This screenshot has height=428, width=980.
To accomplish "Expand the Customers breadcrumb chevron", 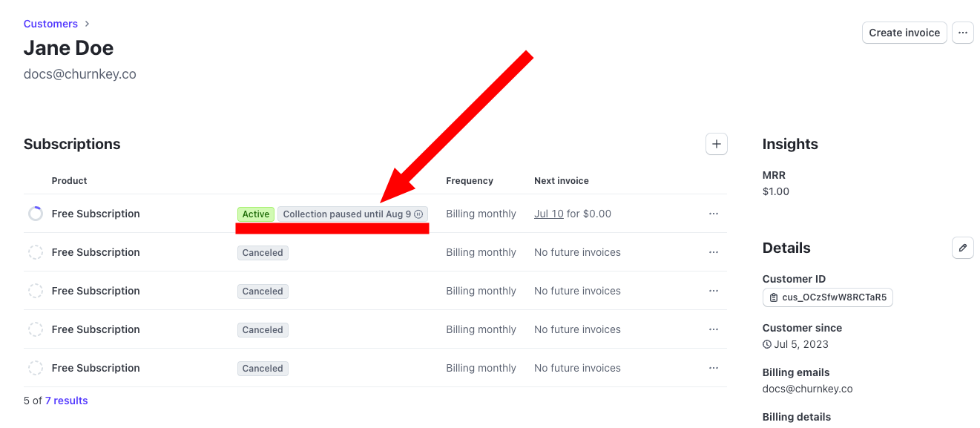I will (x=87, y=23).
